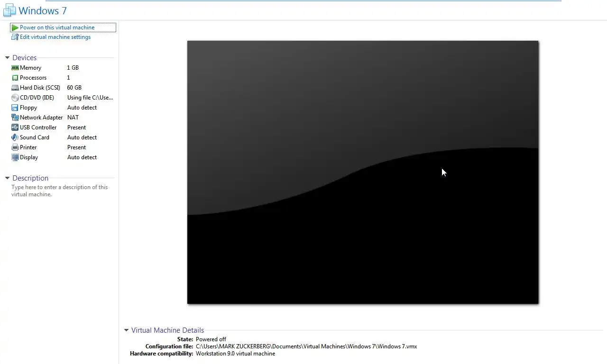
Task: Select the Floppy device label
Action: click(x=28, y=108)
